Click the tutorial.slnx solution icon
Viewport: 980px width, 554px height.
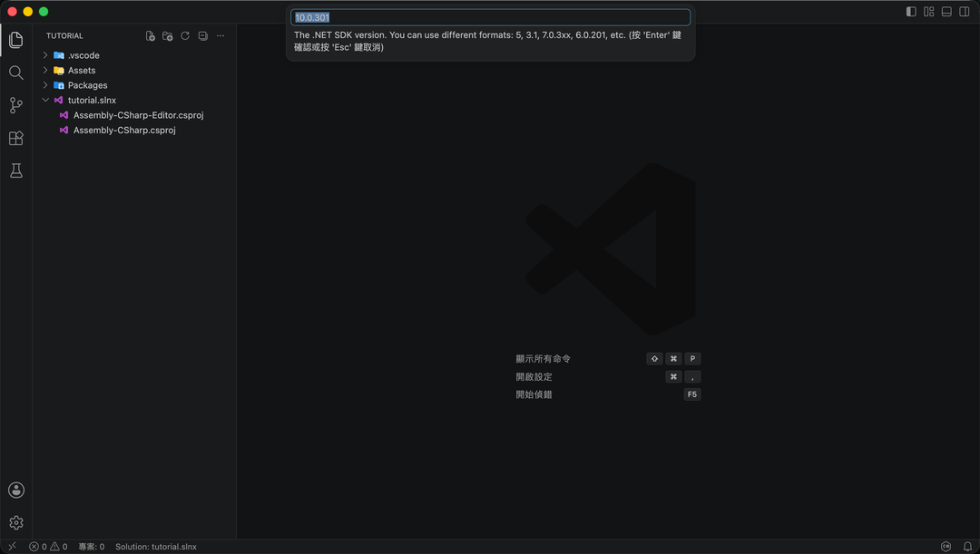click(59, 100)
